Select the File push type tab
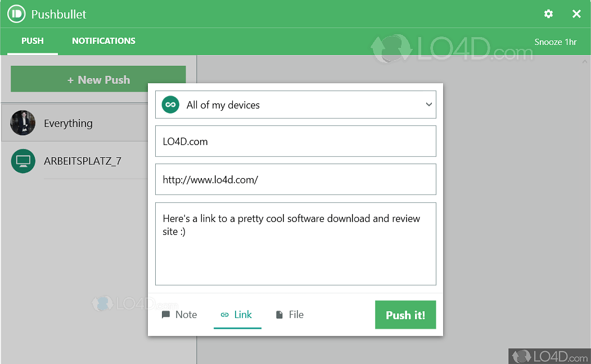591x364 pixels. click(x=290, y=315)
